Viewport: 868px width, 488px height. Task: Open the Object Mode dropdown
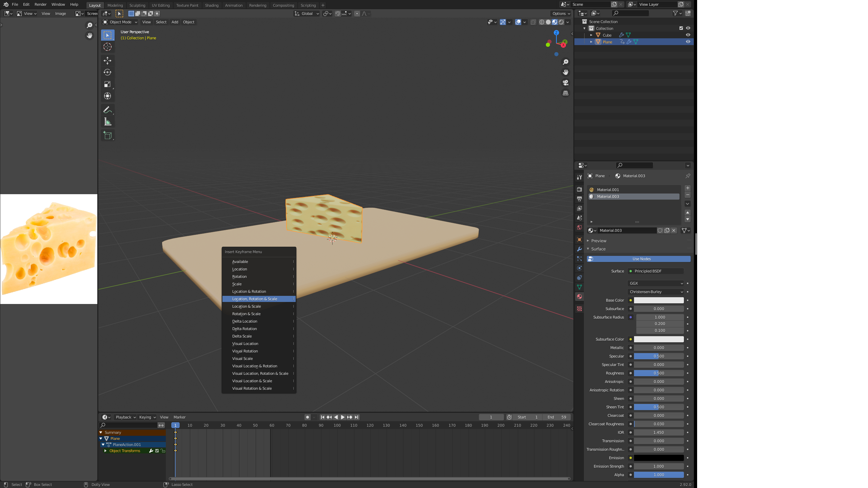[x=120, y=22]
